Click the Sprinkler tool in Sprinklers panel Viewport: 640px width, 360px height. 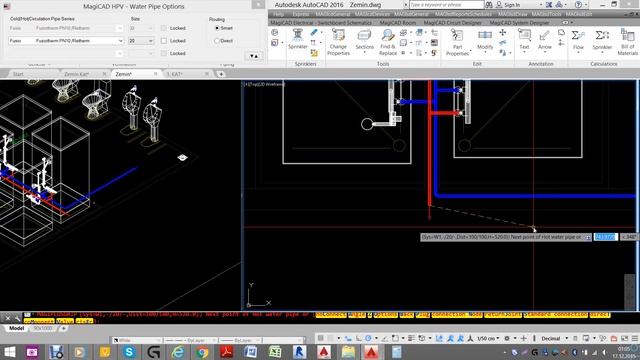tap(298, 39)
